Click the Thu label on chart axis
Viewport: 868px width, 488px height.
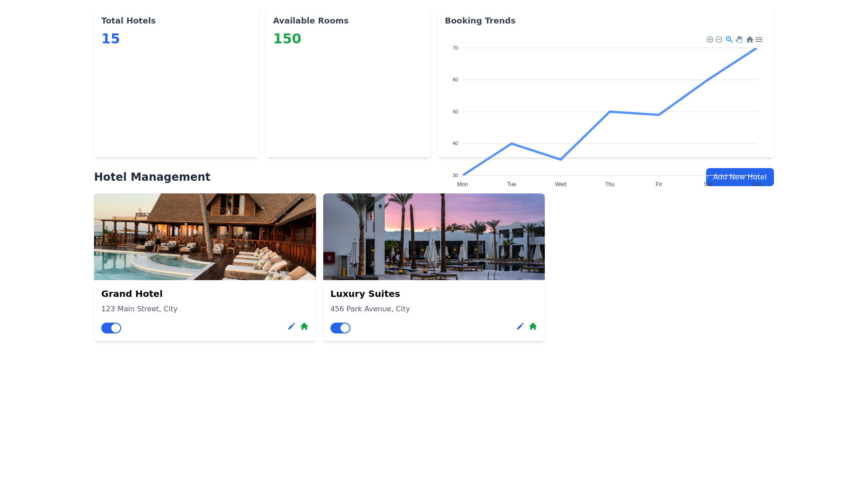[610, 184]
